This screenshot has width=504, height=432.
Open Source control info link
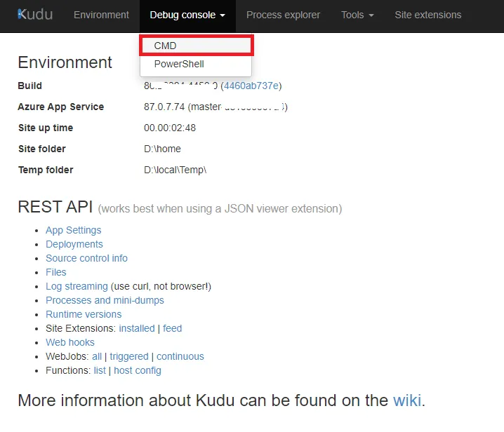coord(86,258)
